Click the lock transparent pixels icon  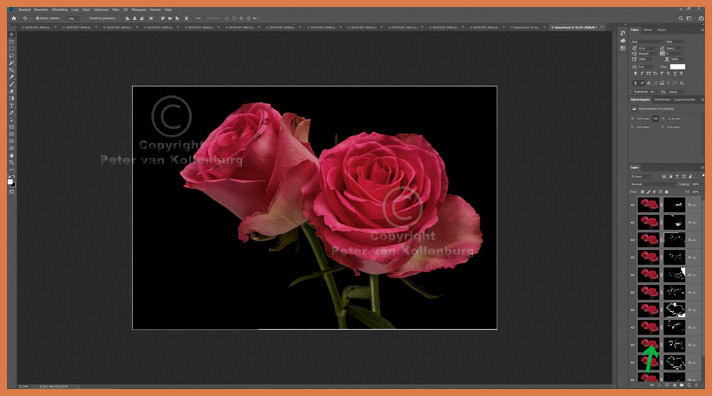coord(643,192)
